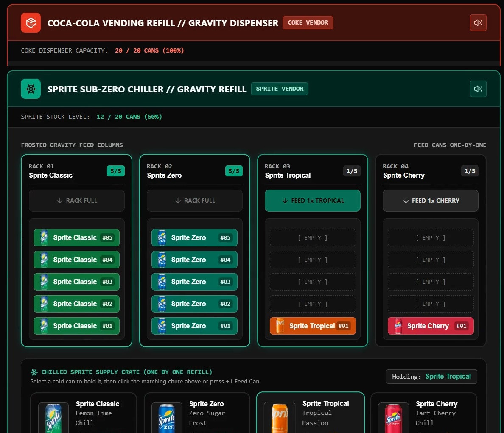Pick the Sprite Classic supply crate card
Image resolution: width=504 pixels, height=433 pixels.
click(84, 413)
